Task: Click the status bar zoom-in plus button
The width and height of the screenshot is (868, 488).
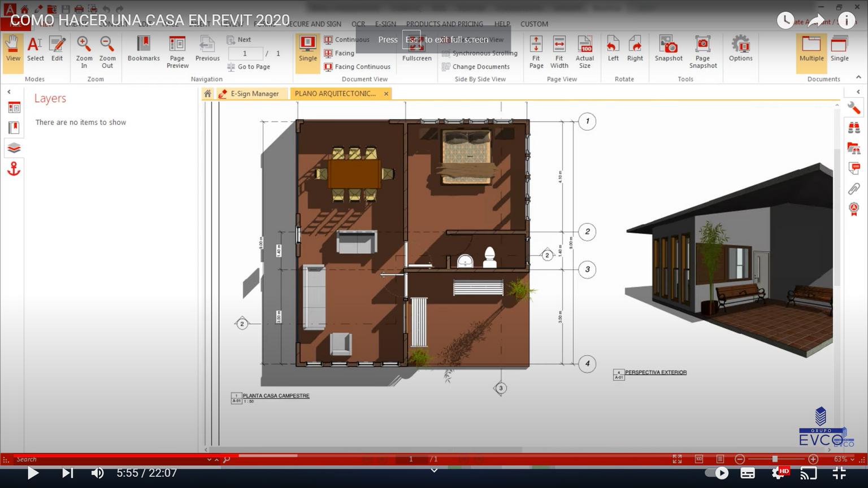Action: [813, 459]
